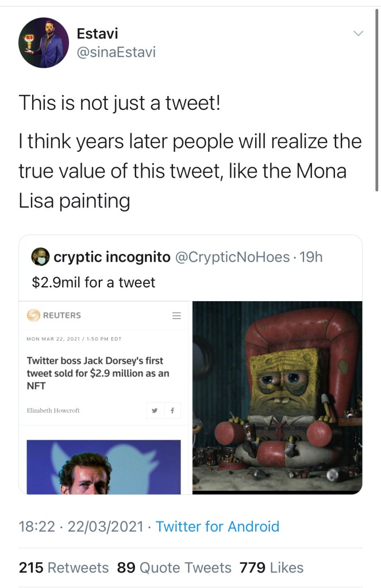Viewport: 381px width, 588px height.
Task: Click cryptic incognito's small avatar
Action: point(40,257)
